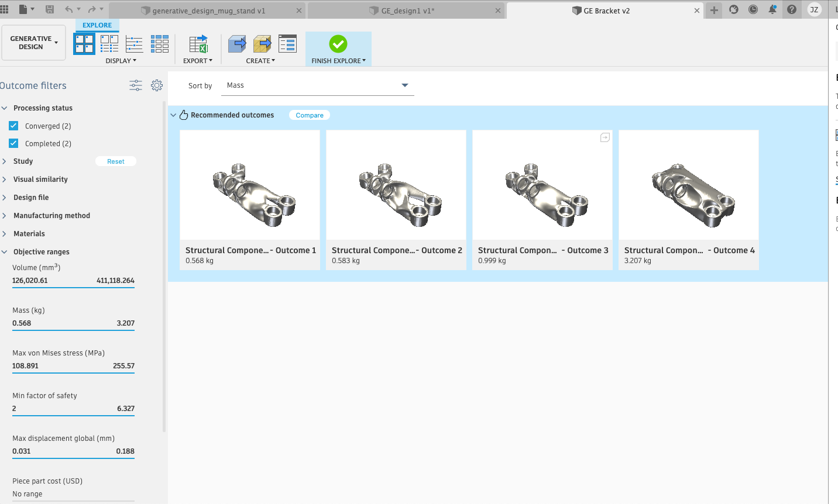The image size is (838, 504).
Task: Open the Help question mark icon
Action: coord(792,9)
